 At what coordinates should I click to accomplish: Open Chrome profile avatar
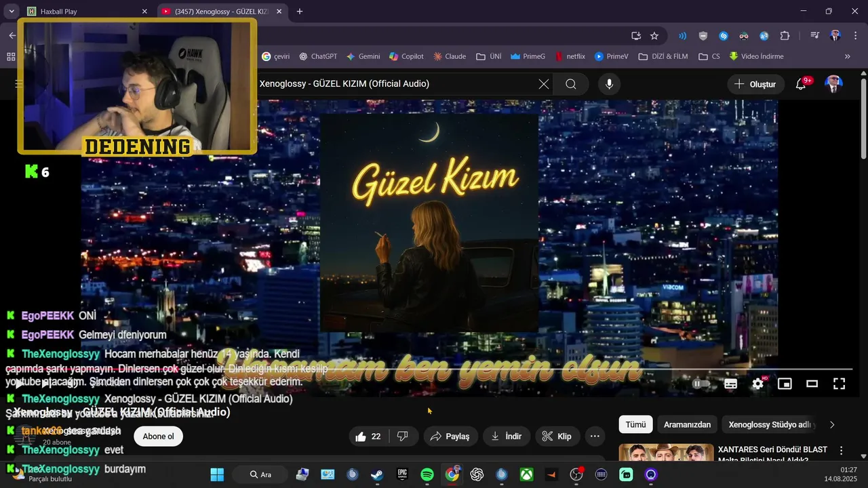click(835, 36)
